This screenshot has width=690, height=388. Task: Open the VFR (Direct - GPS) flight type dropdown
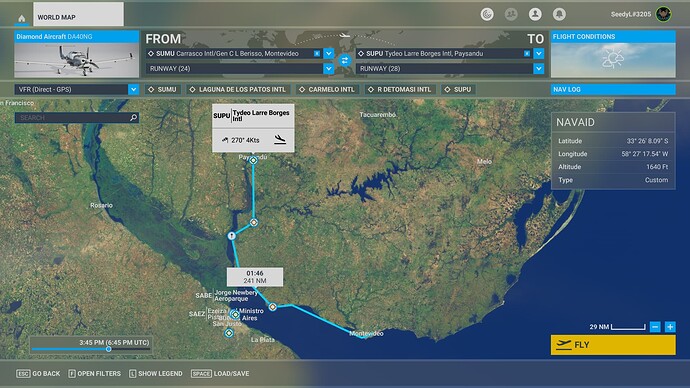[x=77, y=89]
